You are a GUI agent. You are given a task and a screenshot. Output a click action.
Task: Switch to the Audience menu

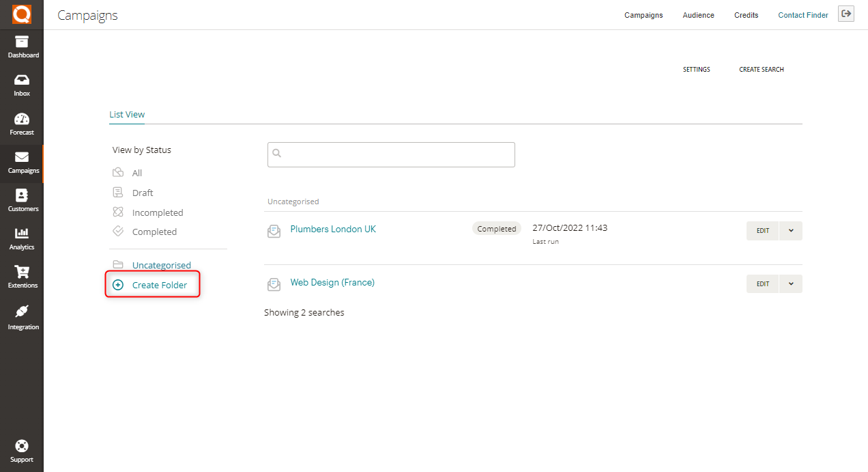pos(698,15)
